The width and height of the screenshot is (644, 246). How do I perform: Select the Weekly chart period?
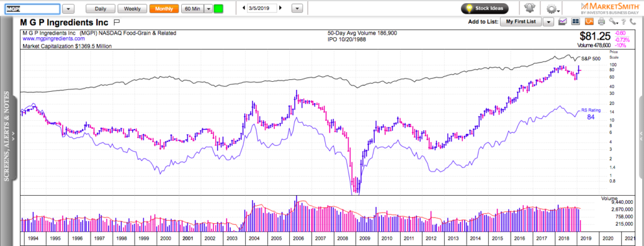tap(132, 9)
